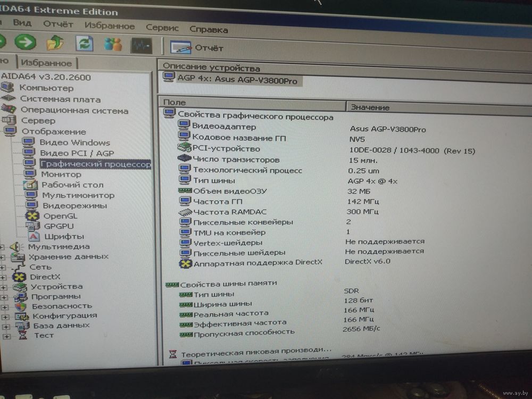Image resolution: width=532 pixels, height=399 pixels.
Task: Click the Отчёт report toolbar button
Action: pyautogui.click(x=196, y=47)
